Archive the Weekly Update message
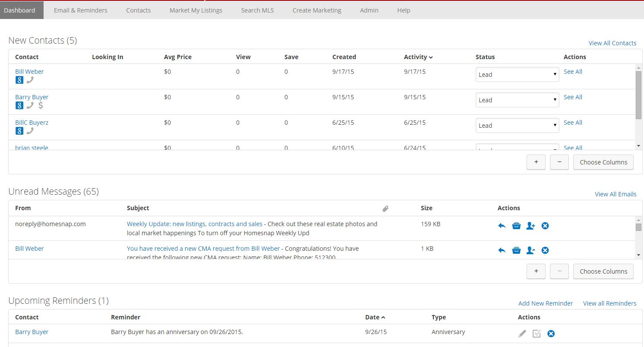Image resolution: width=644 pixels, height=347 pixels. 516,226
